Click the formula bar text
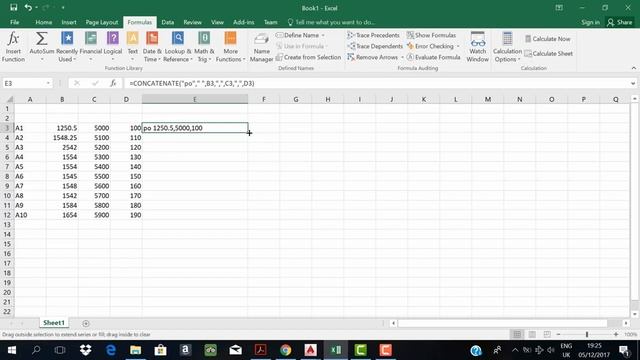Image resolution: width=640 pixels, height=360 pixels. tap(192, 83)
